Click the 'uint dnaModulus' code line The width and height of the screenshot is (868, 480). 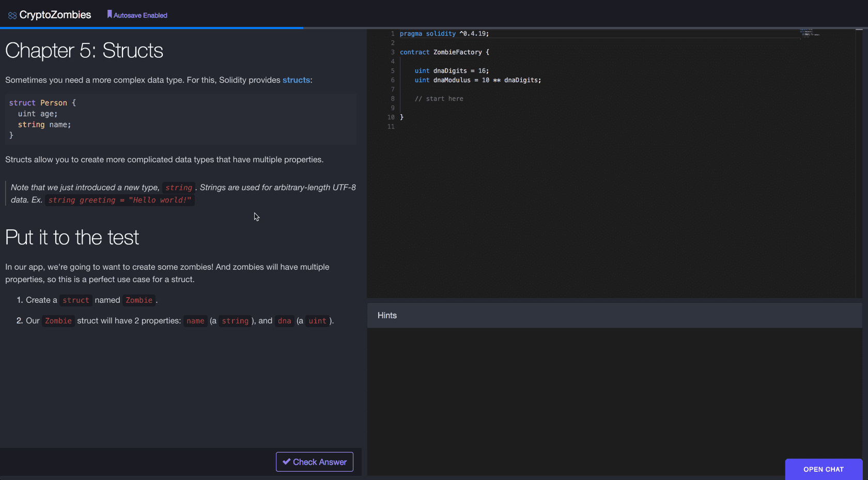point(477,80)
